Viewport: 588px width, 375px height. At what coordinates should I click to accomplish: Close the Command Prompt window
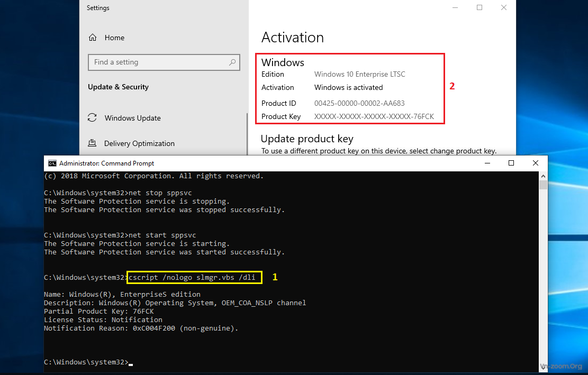pyautogui.click(x=536, y=163)
